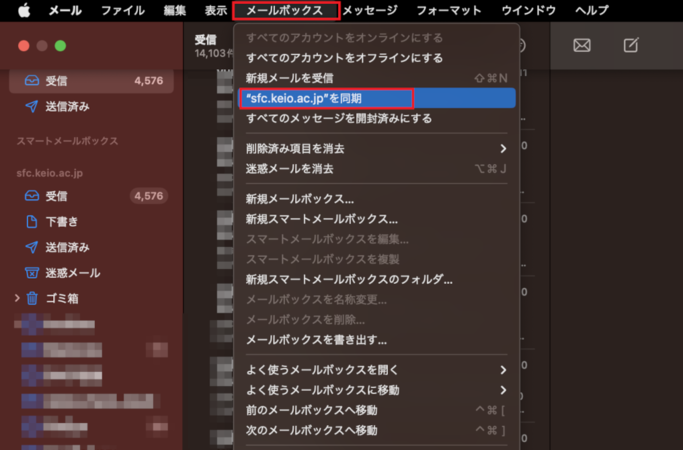
Task: Click 新規メールを受信 menu item
Action: pos(290,78)
